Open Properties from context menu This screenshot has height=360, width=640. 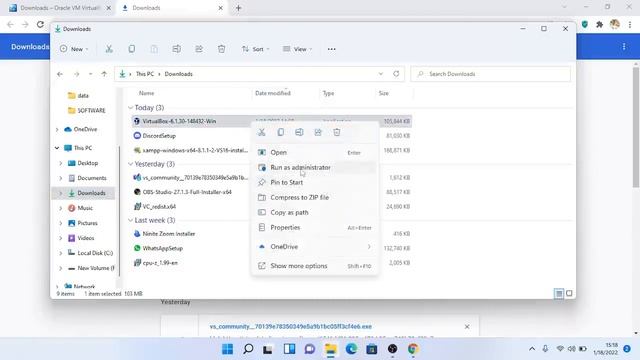[x=315, y=228]
